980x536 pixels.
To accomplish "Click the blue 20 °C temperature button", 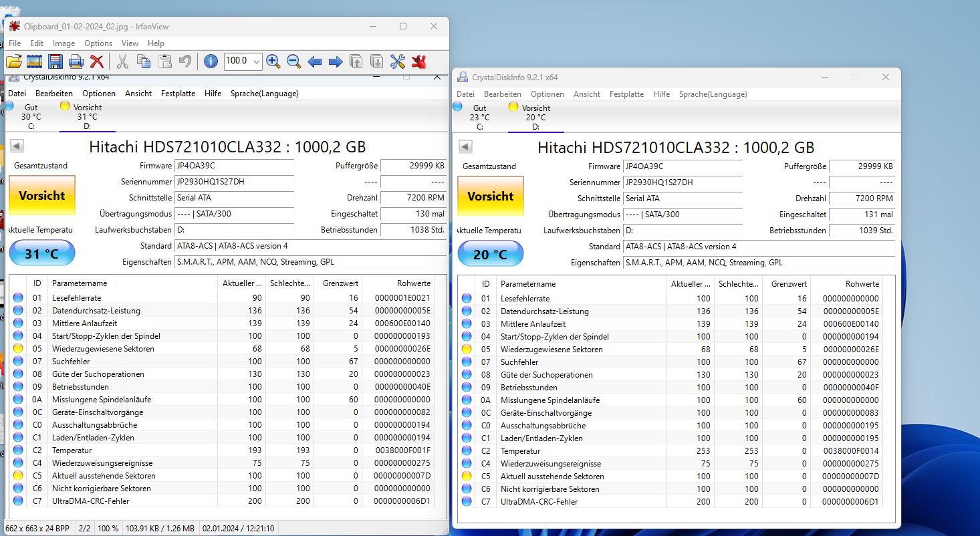I will [491, 254].
